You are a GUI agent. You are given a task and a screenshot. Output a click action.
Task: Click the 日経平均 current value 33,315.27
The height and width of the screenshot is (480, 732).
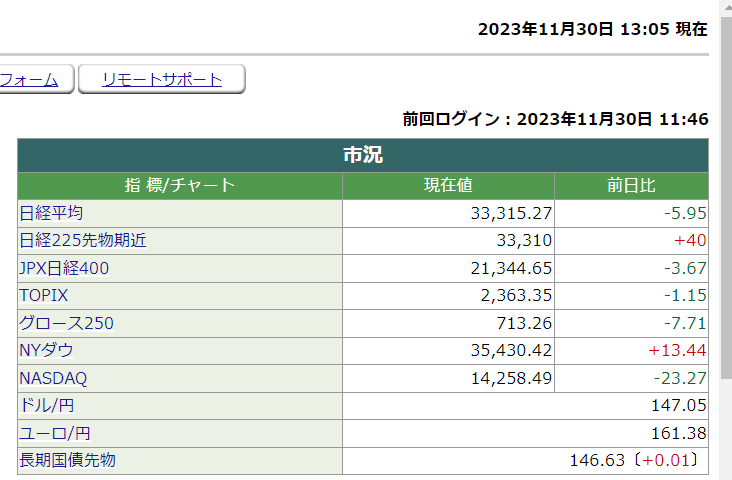point(511,213)
